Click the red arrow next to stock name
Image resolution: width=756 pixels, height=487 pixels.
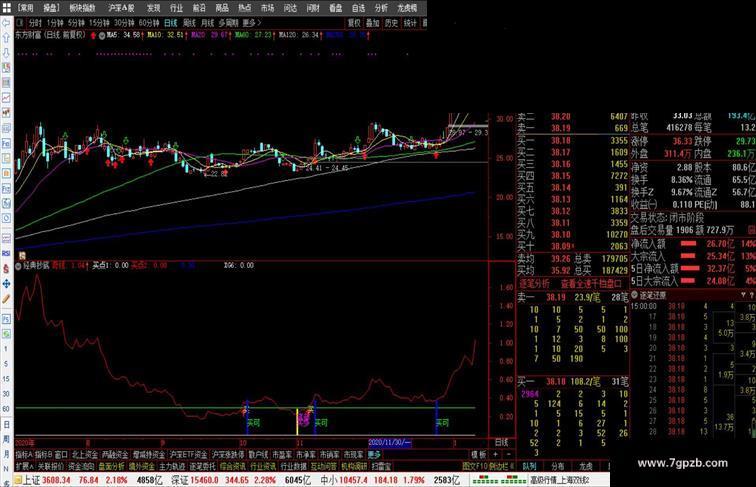pos(93,35)
